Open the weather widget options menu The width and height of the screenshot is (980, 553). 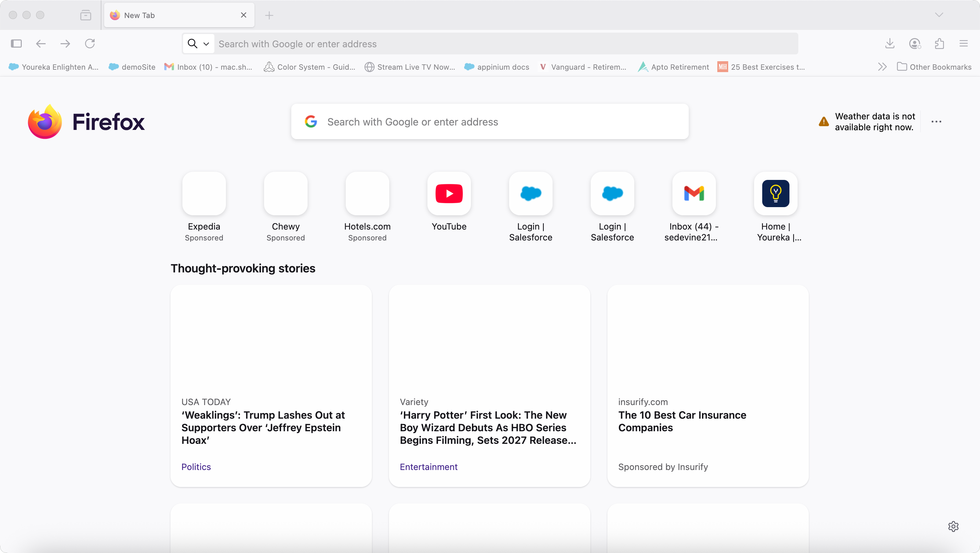point(936,122)
